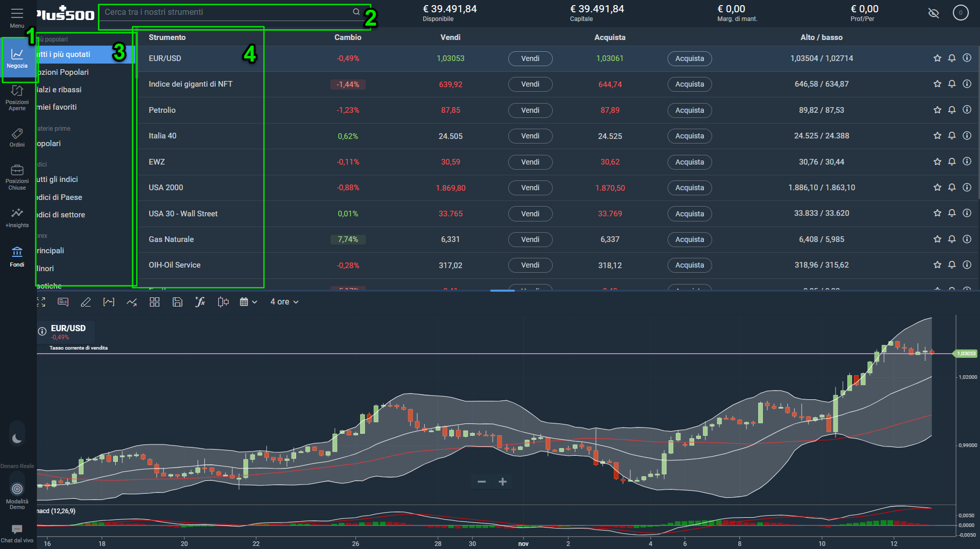Favorite Petrolio with star
Viewport: 980px width, 549px height.
tap(937, 110)
